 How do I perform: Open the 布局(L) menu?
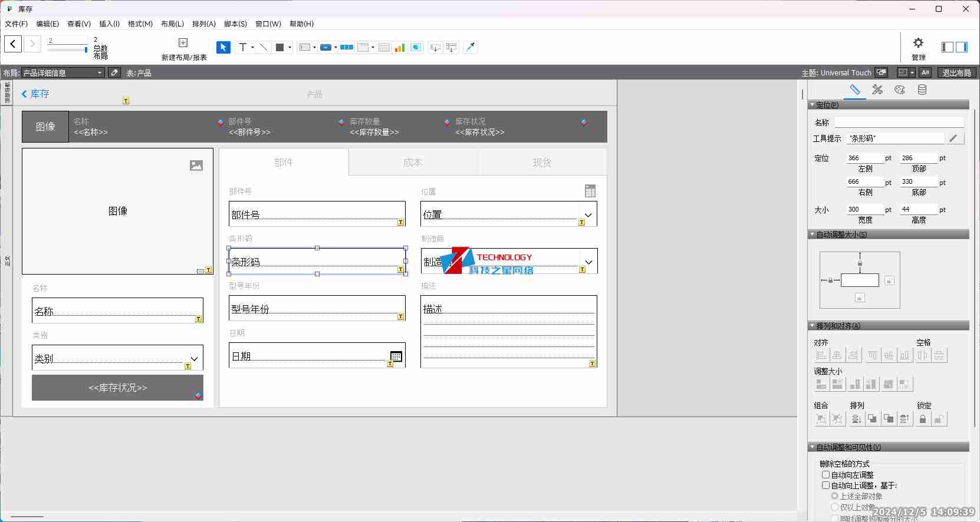(x=172, y=24)
